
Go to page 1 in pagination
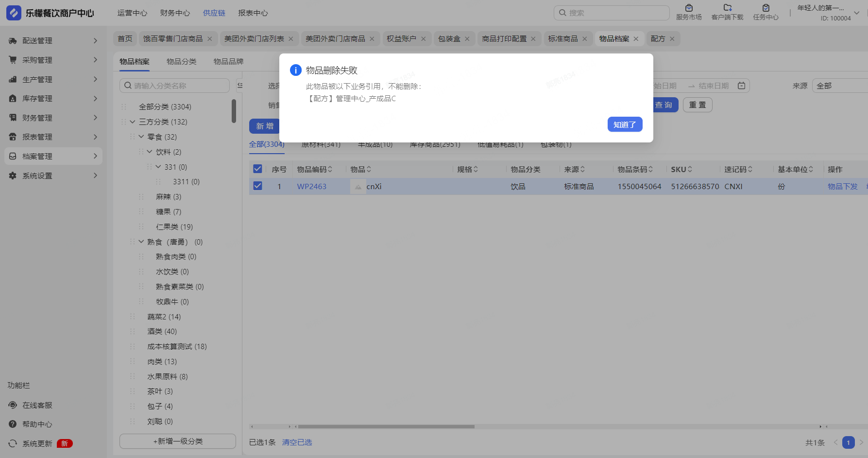[848, 442]
